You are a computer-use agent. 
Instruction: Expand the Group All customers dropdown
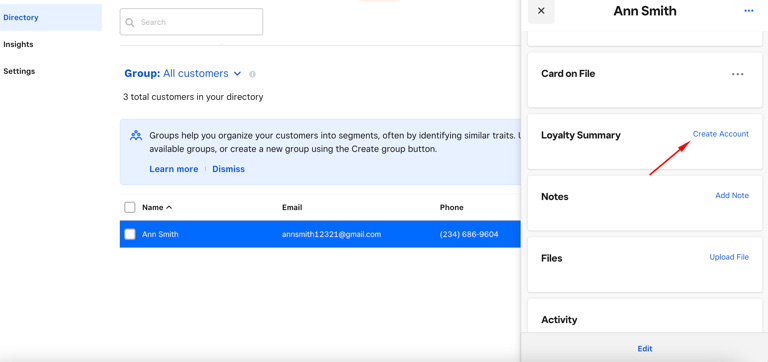[183, 73]
